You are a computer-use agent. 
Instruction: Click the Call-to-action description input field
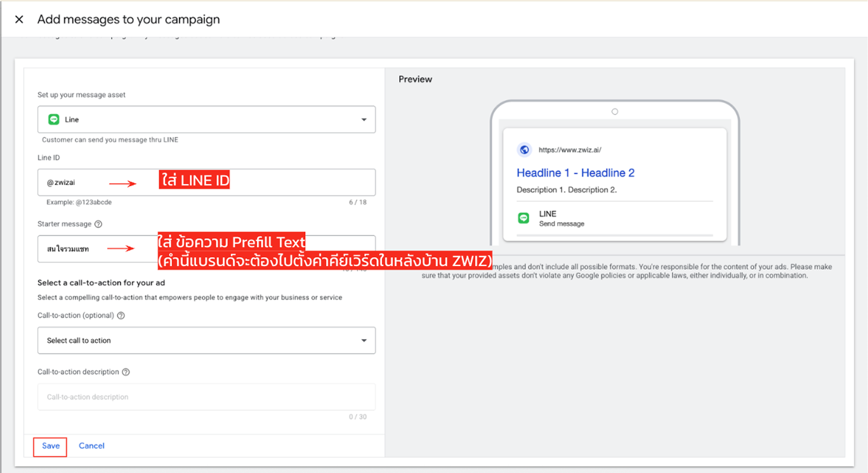pyautogui.click(x=206, y=397)
